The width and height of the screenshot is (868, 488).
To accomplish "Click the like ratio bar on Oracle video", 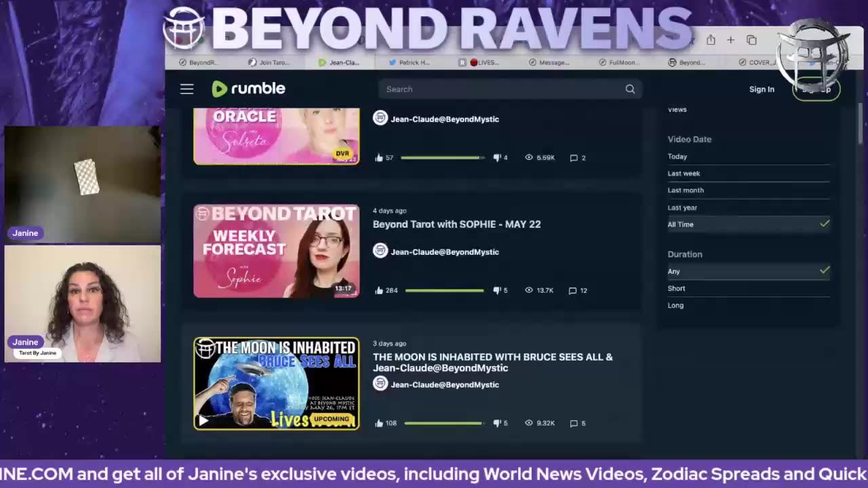I will [x=443, y=158].
